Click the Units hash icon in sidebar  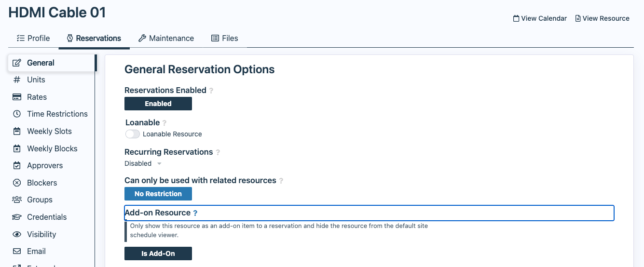click(17, 80)
